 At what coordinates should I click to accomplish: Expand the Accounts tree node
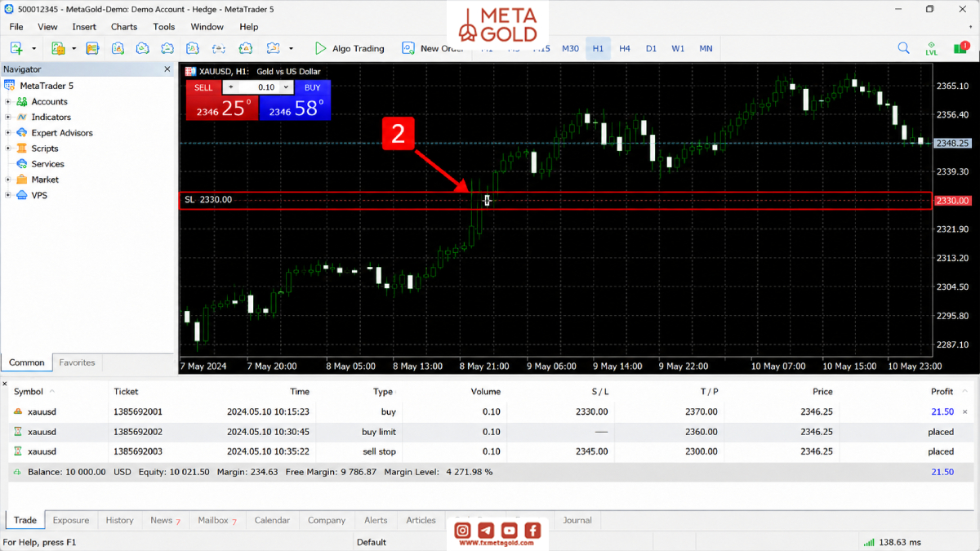point(8,101)
